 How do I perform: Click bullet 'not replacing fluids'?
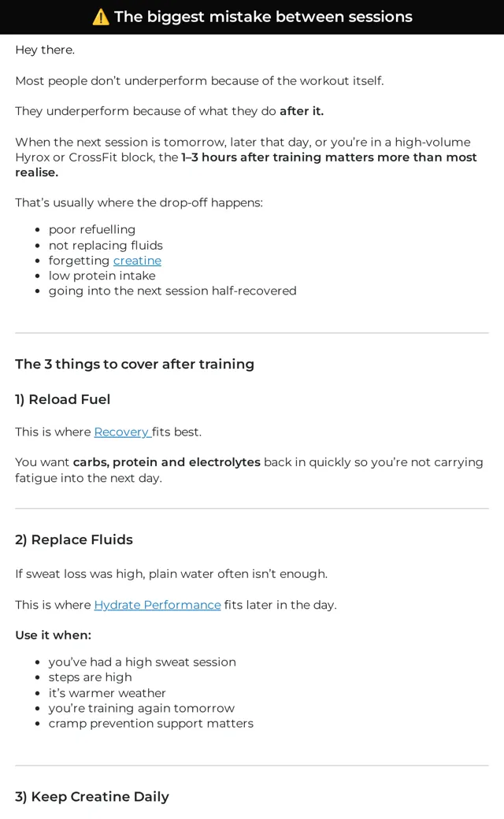tap(106, 246)
